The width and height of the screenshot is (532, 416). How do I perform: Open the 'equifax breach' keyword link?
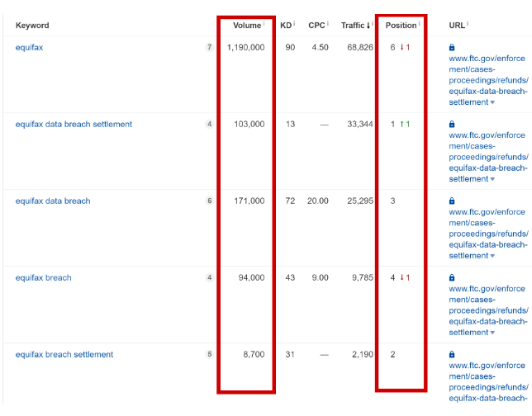[44, 277]
